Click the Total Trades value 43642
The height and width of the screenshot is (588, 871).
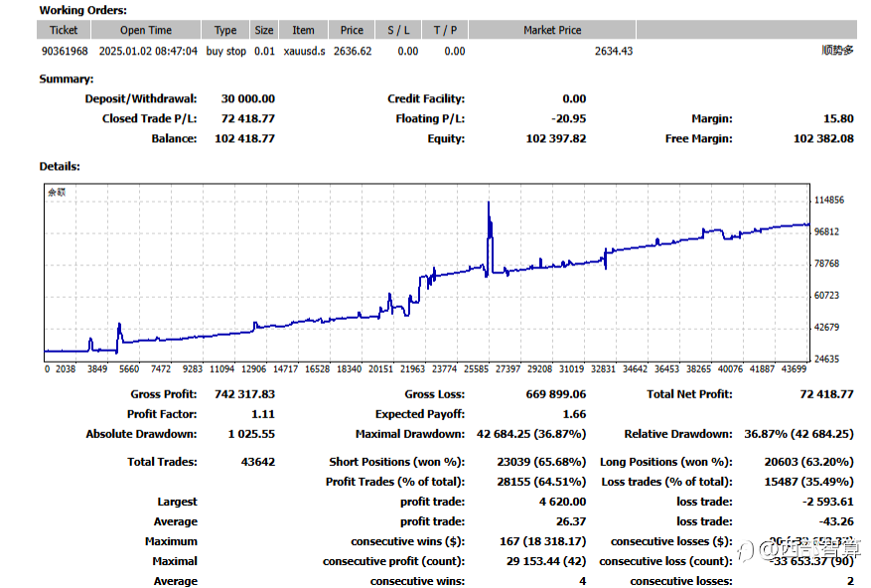tap(258, 462)
